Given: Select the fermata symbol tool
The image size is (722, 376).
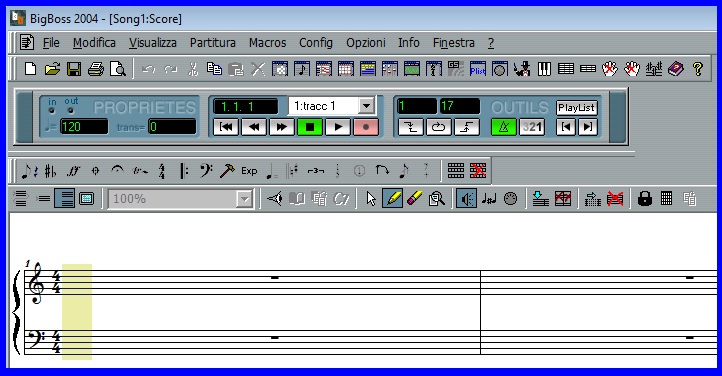Looking at the screenshot, I should pyautogui.click(x=117, y=171).
